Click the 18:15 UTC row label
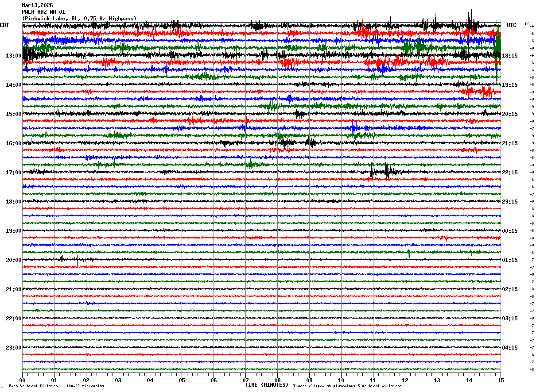 tap(510, 56)
